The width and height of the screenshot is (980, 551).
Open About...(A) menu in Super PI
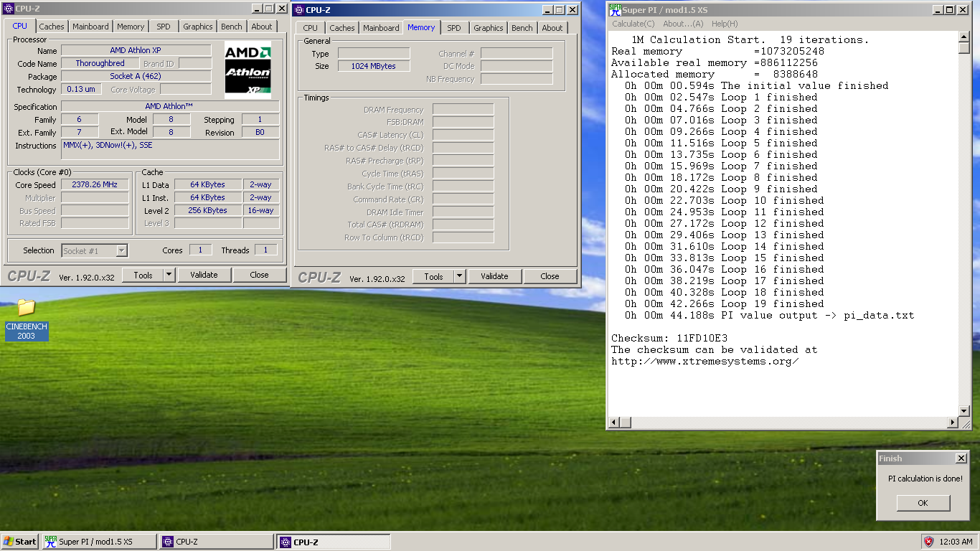click(683, 24)
